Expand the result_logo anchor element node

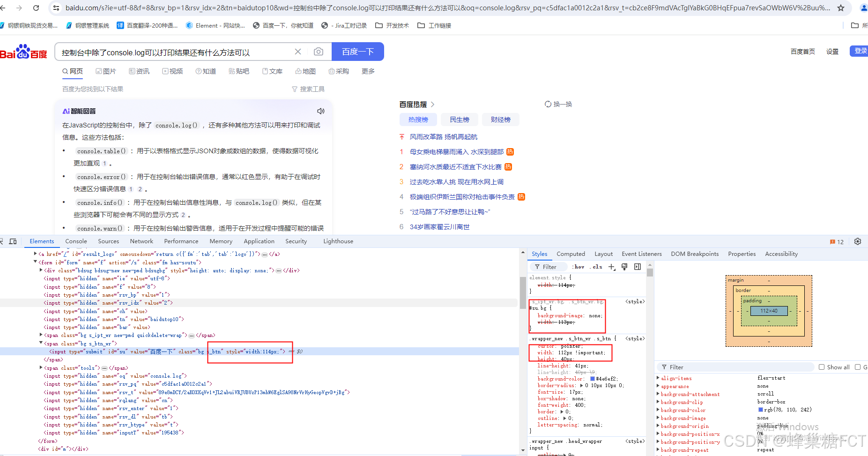[x=35, y=254]
